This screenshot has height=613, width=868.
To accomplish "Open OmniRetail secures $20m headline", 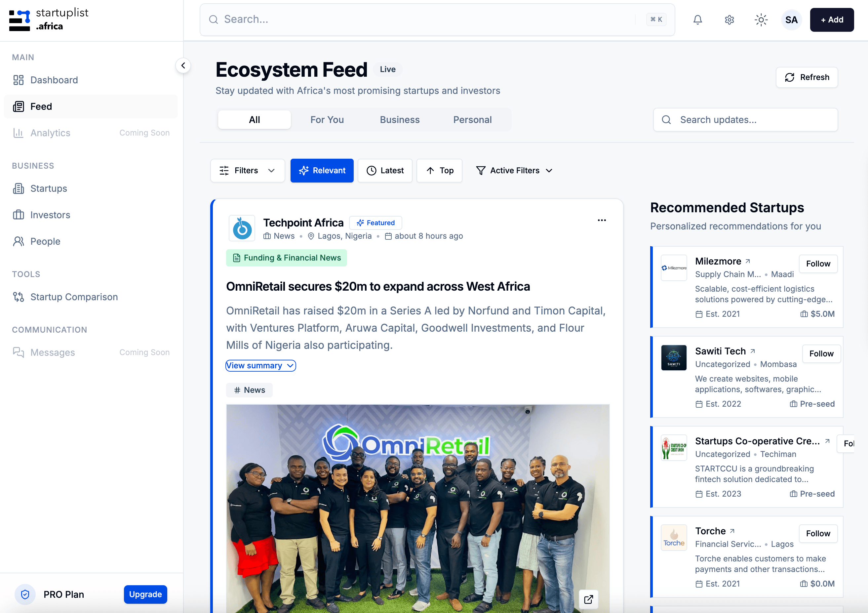I will tap(378, 287).
